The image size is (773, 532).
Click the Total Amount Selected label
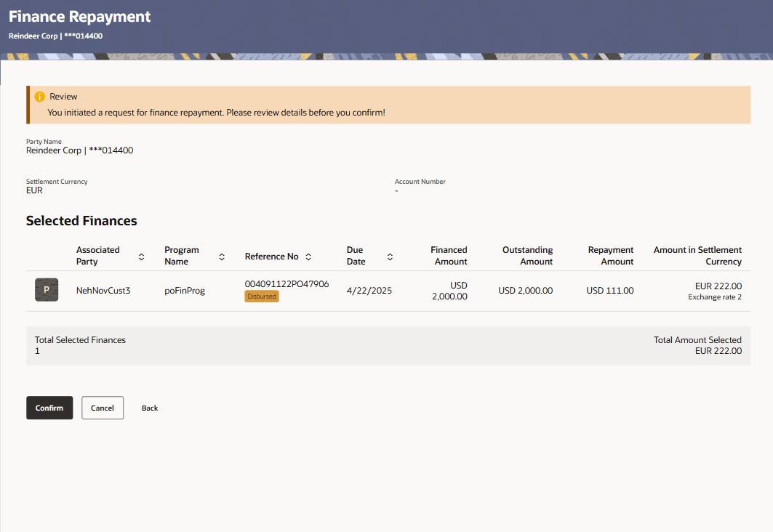click(697, 340)
